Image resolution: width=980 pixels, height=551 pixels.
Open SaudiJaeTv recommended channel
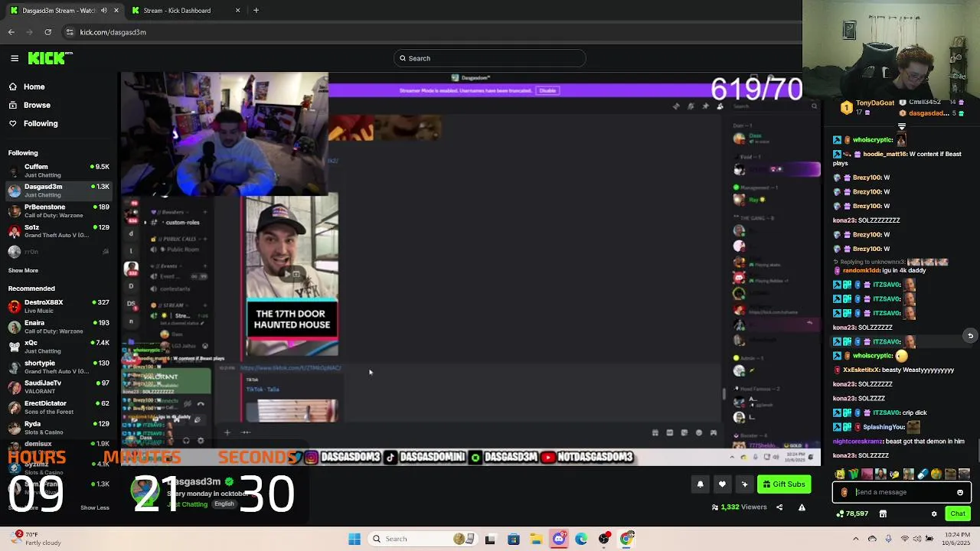tap(60, 387)
